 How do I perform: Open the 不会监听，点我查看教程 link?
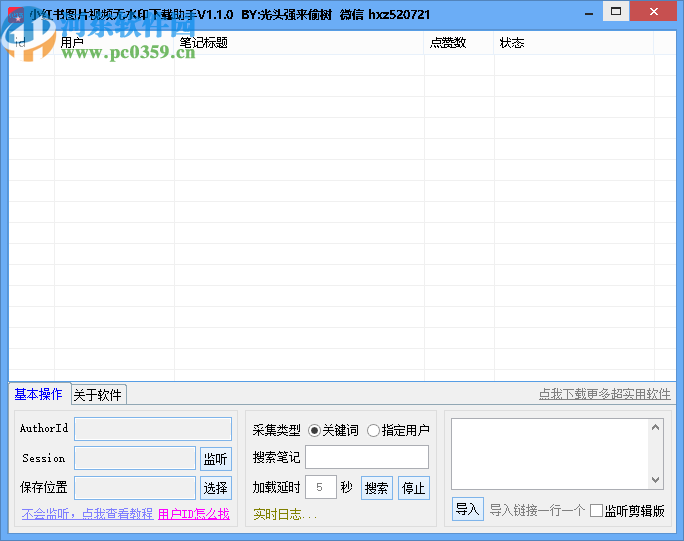pos(87,514)
